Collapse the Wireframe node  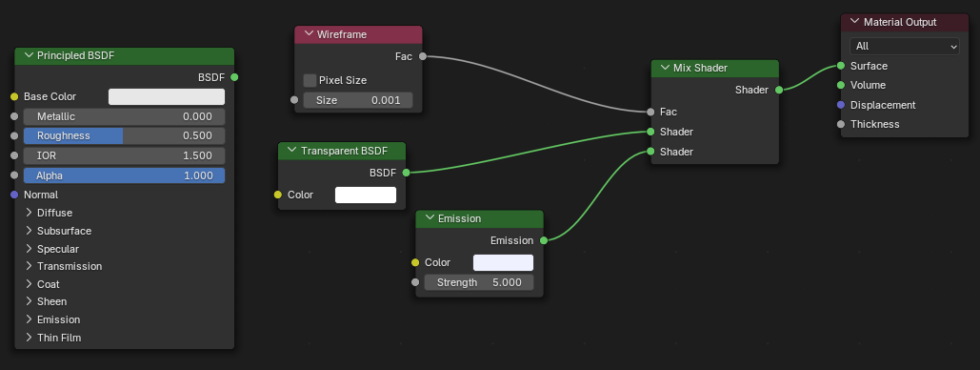pyautogui.click(x=309, y=34)
